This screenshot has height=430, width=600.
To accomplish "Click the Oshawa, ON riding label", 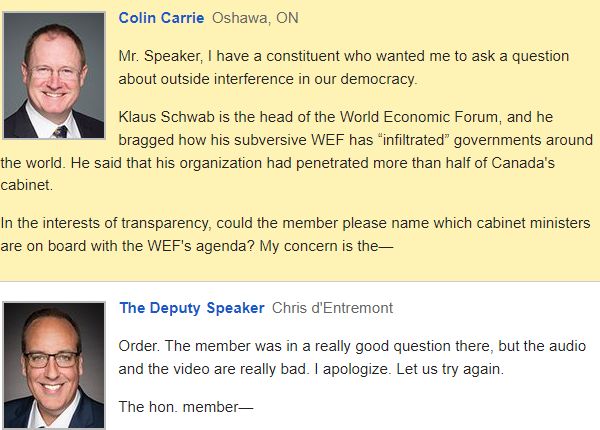I will coord(255,18).
